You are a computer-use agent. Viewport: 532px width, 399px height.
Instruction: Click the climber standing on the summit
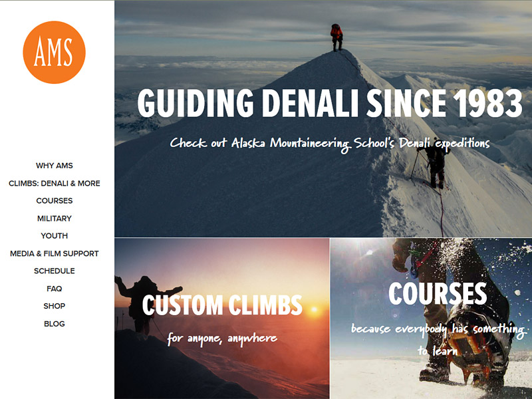336,37
